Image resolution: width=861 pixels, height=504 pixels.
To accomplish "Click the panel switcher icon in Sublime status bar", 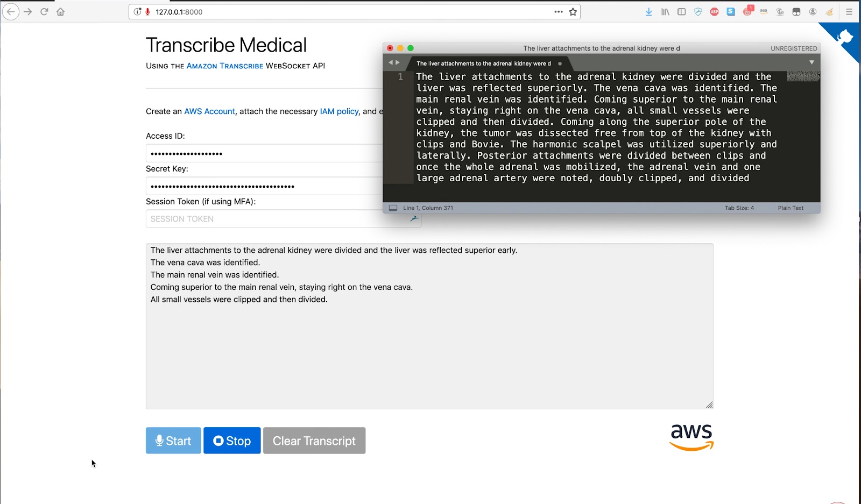I will (x=393, y=208).
